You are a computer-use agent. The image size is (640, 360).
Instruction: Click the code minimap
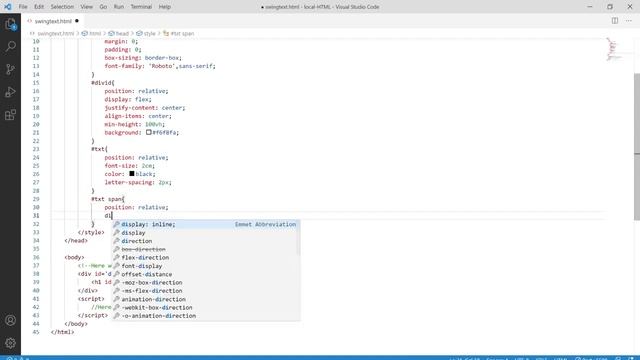point(613,49)
